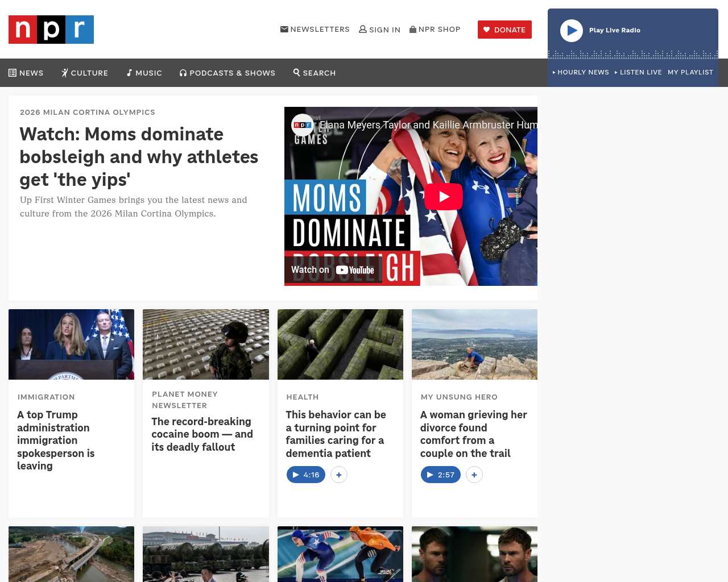The width and height of the screenshot is (728, 582).
Task: Read the Trump immigration spokesperson story
Action: [56, 440]
